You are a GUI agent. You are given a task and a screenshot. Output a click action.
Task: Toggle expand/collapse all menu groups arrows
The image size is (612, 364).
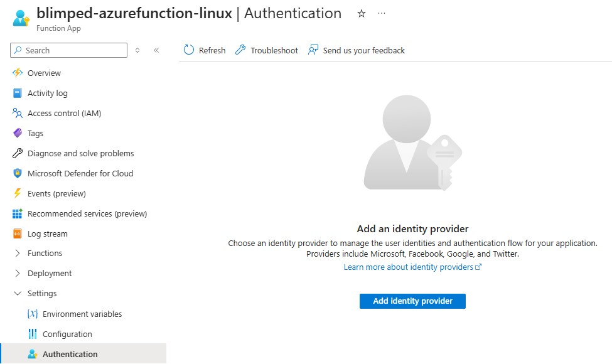[137, 50]
